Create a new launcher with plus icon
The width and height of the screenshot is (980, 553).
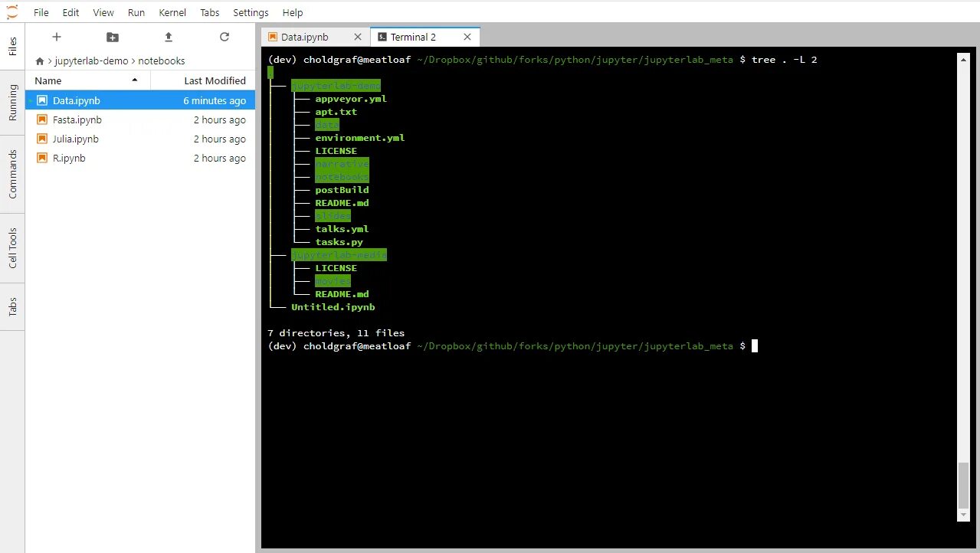(56, 37)
